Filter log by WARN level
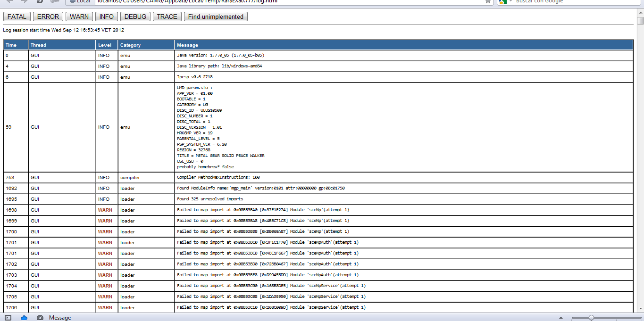The width and height of the screenshot is (644, 321). point(79,16)
